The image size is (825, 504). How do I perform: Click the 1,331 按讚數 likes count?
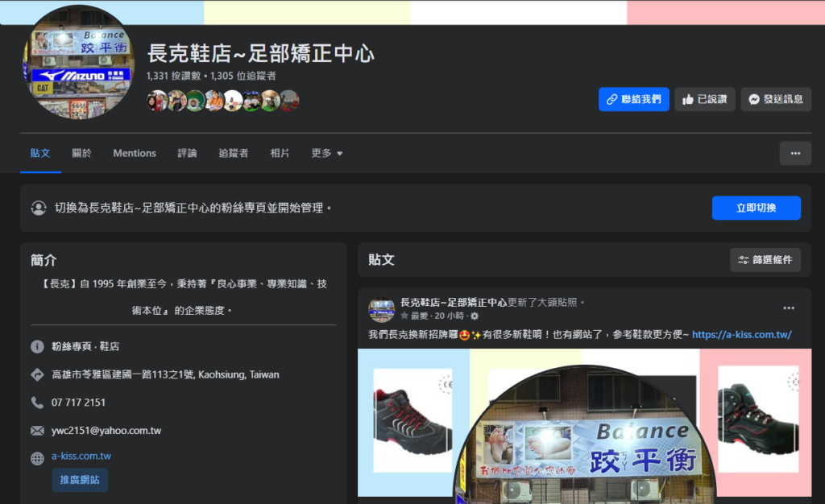[x=174, y=76]
